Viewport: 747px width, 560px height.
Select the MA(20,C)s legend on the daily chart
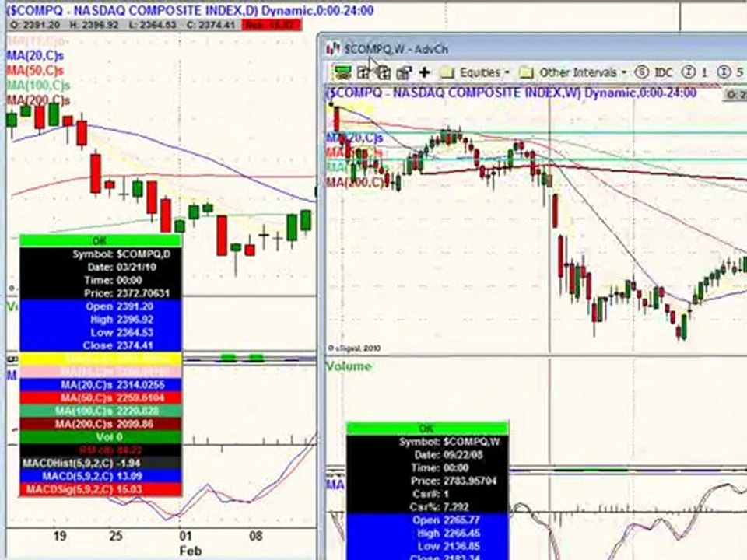coord(35,56)
